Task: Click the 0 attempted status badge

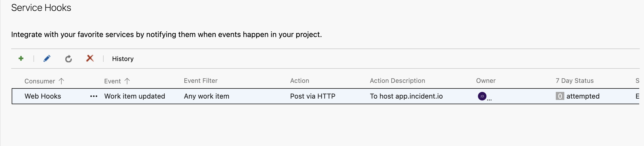Action: coord(560,96)
